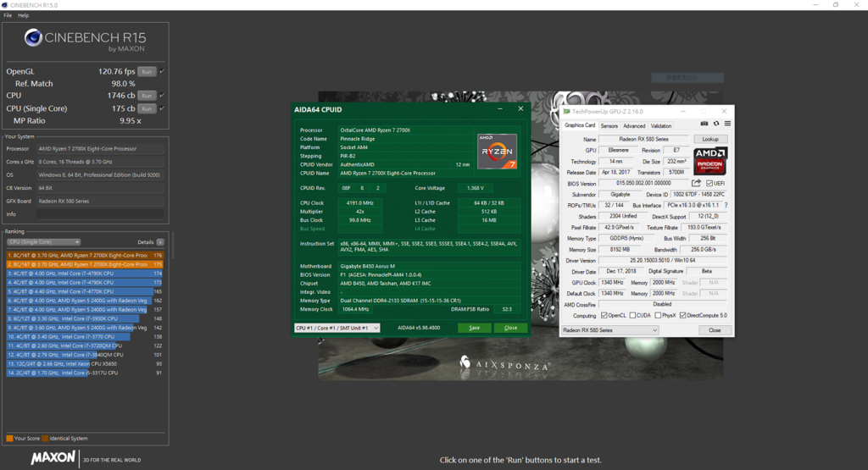Switch to Advanced tab in GPU-Z
Image resolution: width=868 pixels, height=470 pixels.
[x=634, y=126]
